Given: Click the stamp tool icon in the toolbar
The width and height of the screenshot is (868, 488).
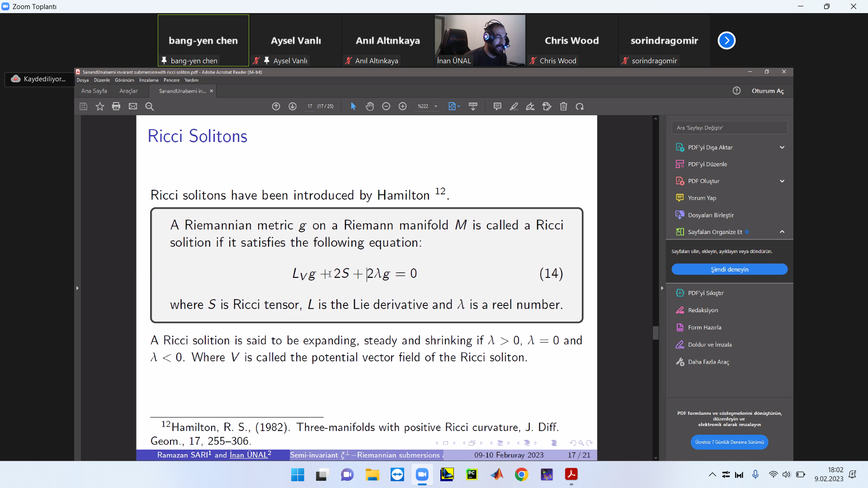Looking at the screenshot, I should pyautogui.click(x=547, y=107).
